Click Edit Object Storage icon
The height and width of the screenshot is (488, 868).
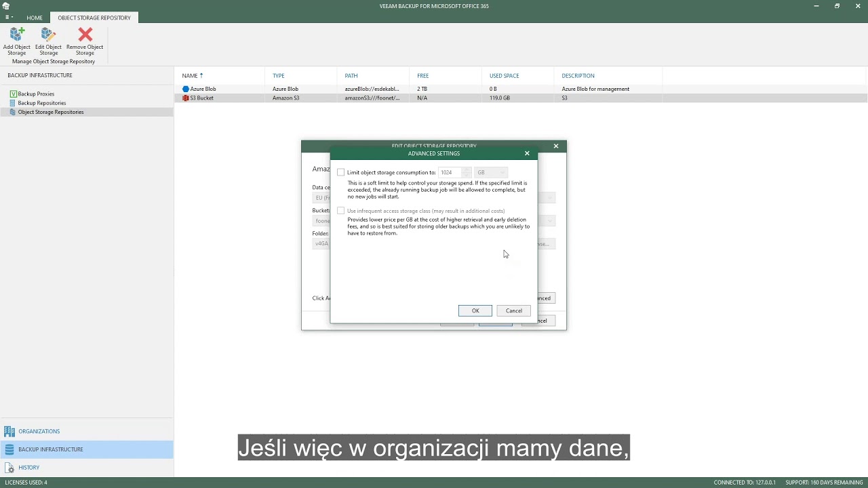[x=48, y=34]
